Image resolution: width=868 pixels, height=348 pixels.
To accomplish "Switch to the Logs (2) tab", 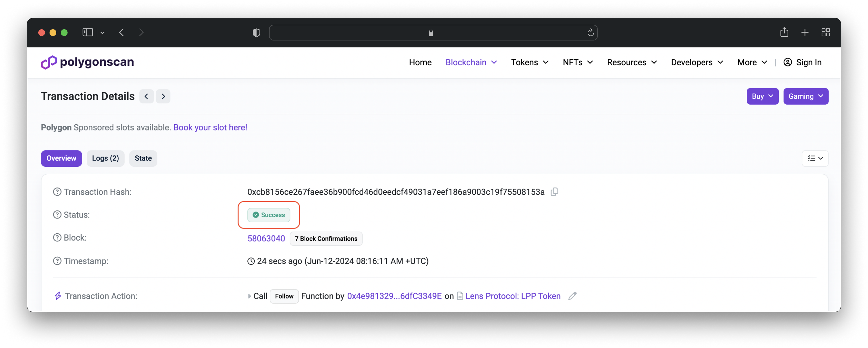I will [106, 158].
